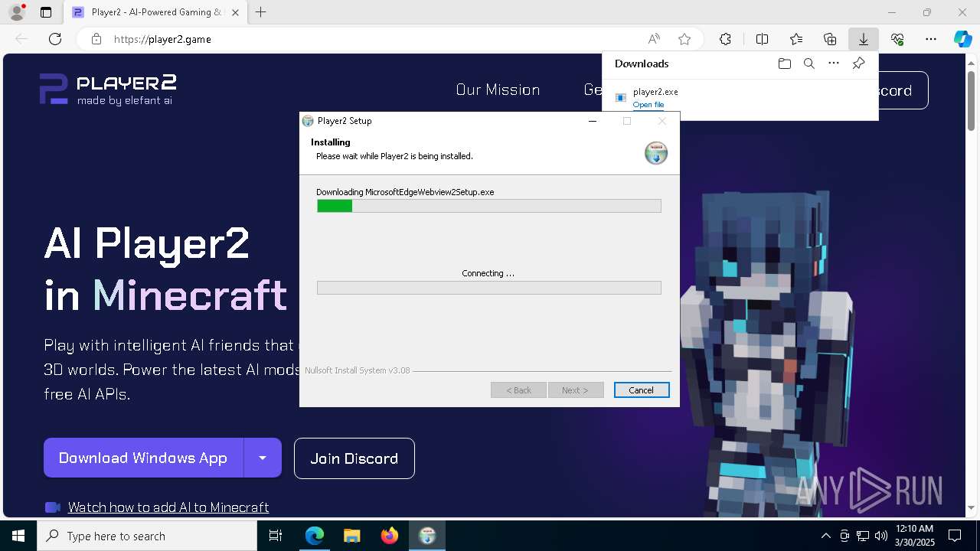Open the Copilot sidebar icon
This screenshot has width=980, height=551.
tap(962, 39)
